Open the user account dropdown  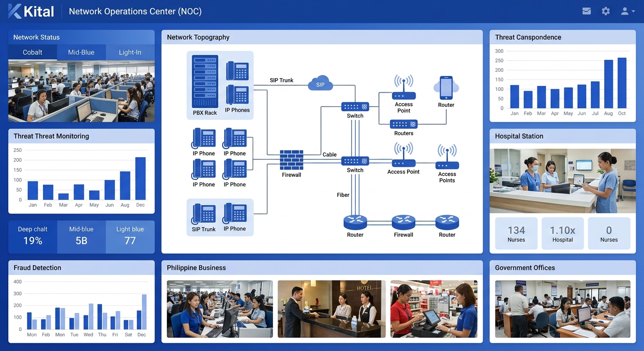[628, 11]
